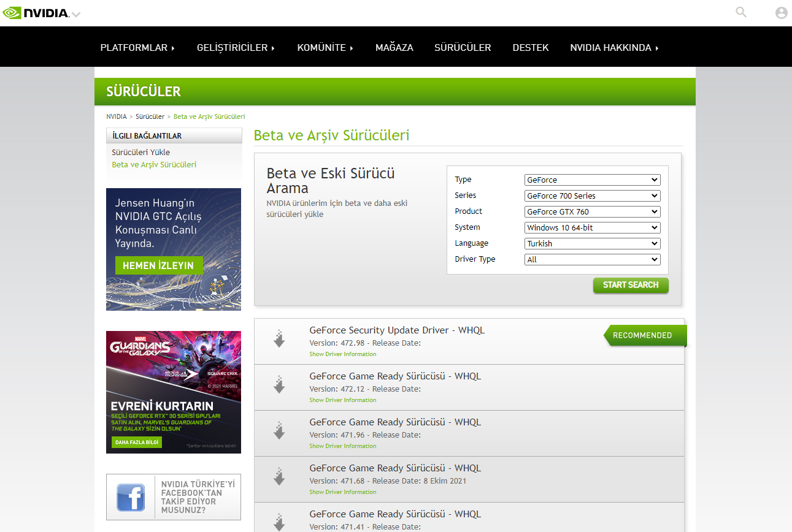Click the DAHA FAZLA BİLGİ button
Viewport: 792px width, 532px height.
(x=136, y=442)
